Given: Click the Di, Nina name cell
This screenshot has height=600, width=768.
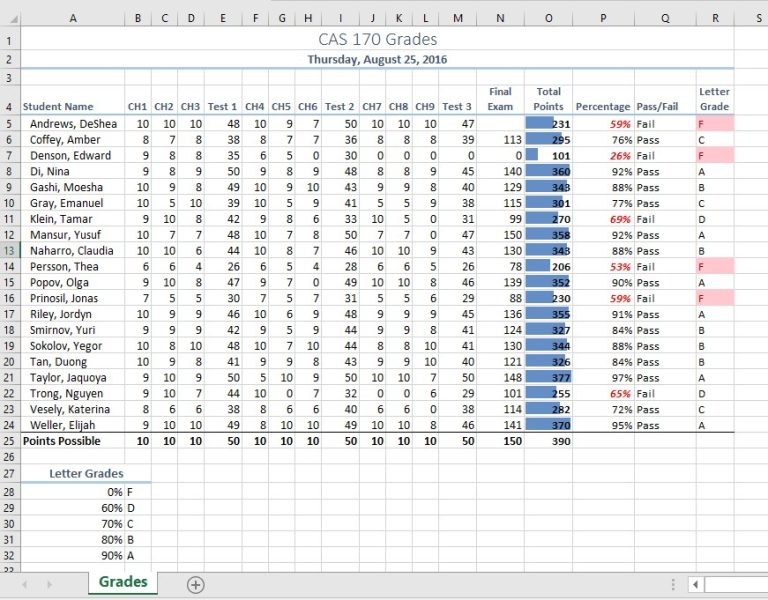Looking at the screenshot, I should point(72,171).
